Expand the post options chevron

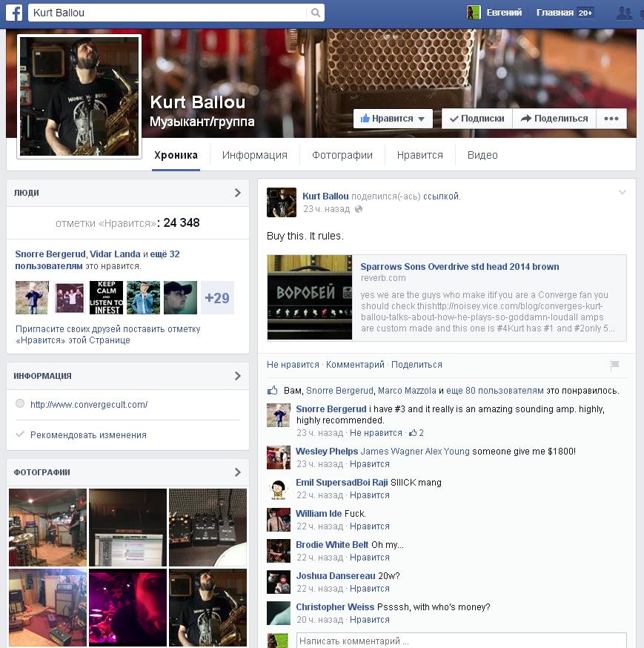[x=622, y=193]
